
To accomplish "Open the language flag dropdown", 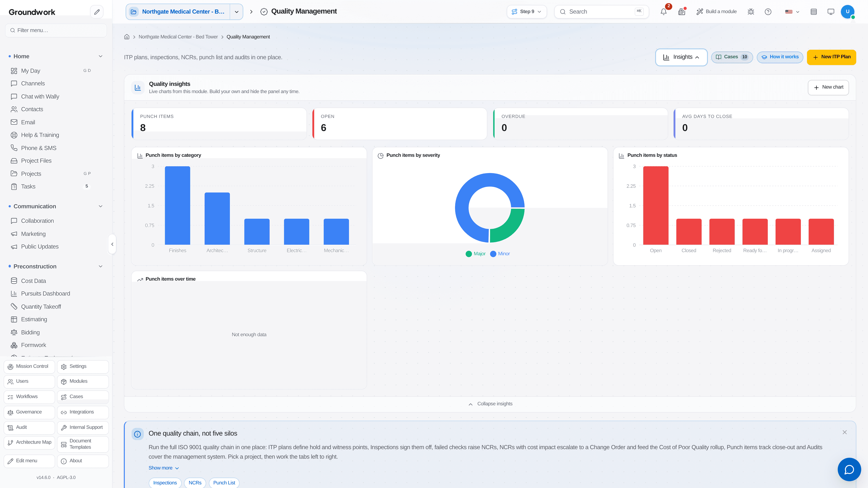I will 792,12.
